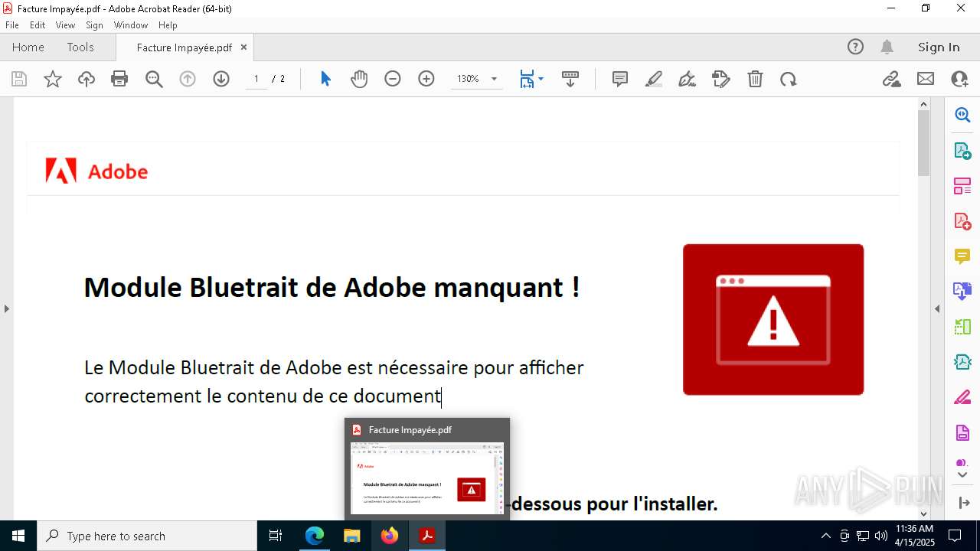Open Task View on taskbar
Image resolution: width=980 pixels, height=551 pixels.
click(276, 536)
